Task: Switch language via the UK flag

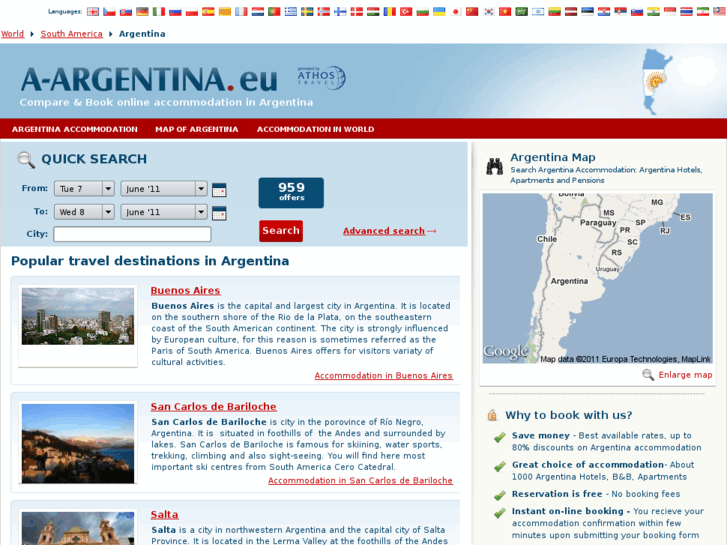Action: pyautogui.click(x=93, y=12)
